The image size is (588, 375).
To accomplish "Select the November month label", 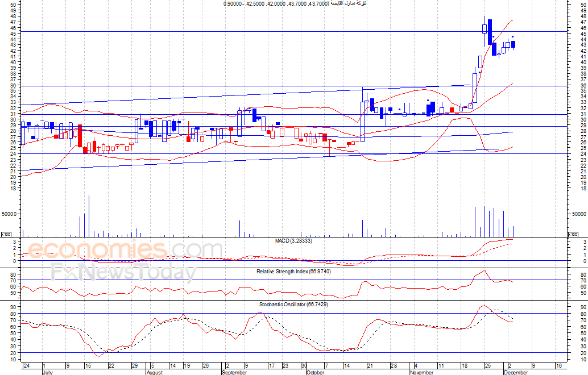I will pyautogui.click(x=421, y=373).
